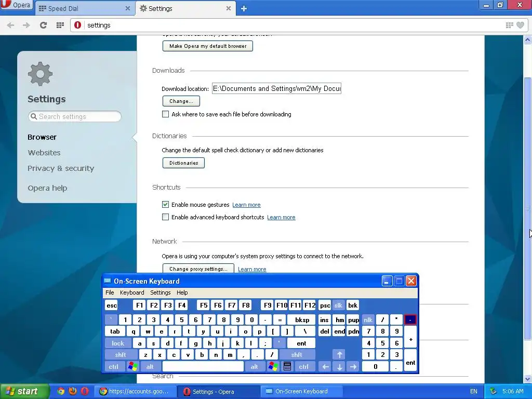Click F5 key on On-Screen Keyboard
The height and width of the screenshot is (399, 532).
tap(204, 305)
